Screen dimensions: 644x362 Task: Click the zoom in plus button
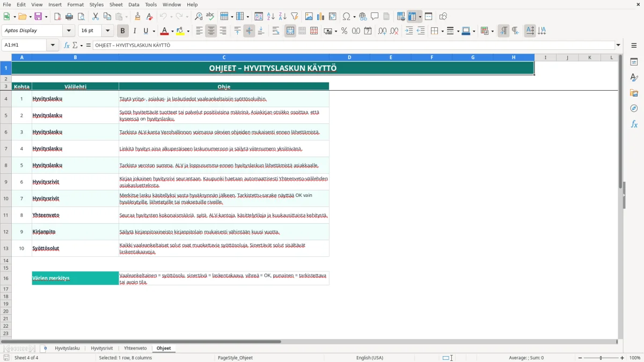coord(623,358)
